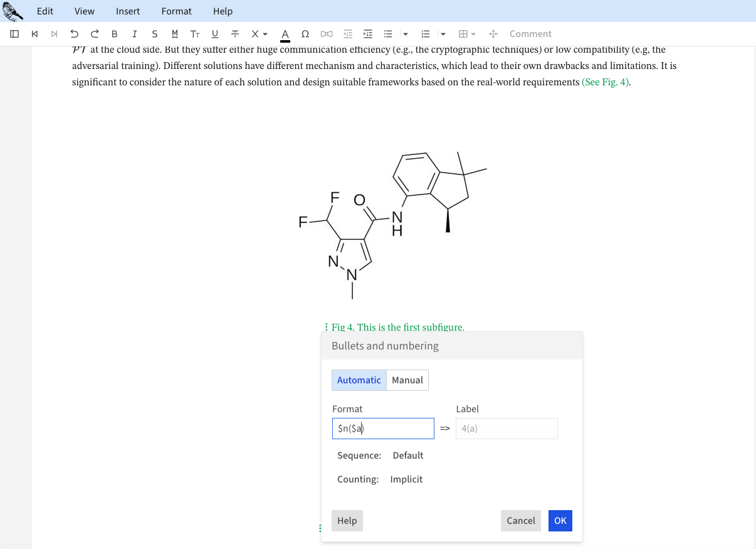This screenshot has height=549, width=756.
Task: Click the redo arrow icon
Action: point(95,34)
